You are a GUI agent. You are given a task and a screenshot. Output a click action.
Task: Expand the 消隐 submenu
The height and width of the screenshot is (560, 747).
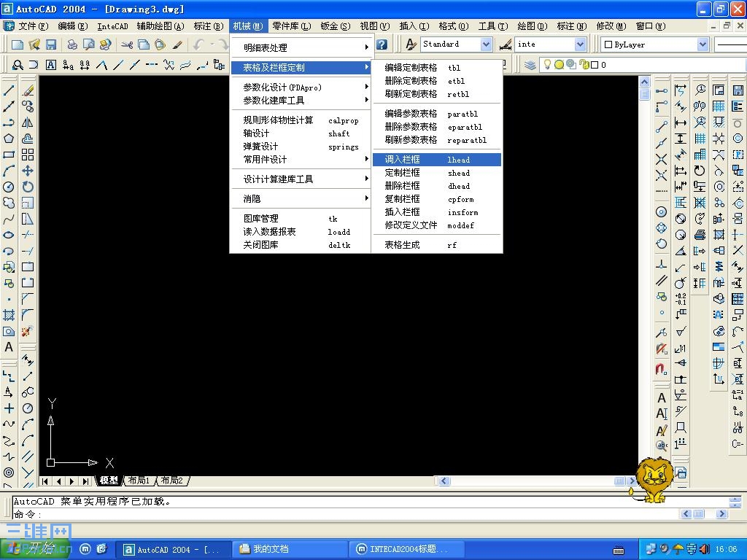click(300, 198)
